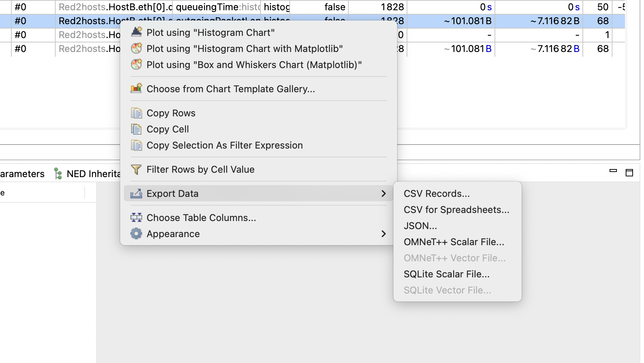644x363 pixels.
Task: Click the funnel filter icon
Action: tap(136, 169)
